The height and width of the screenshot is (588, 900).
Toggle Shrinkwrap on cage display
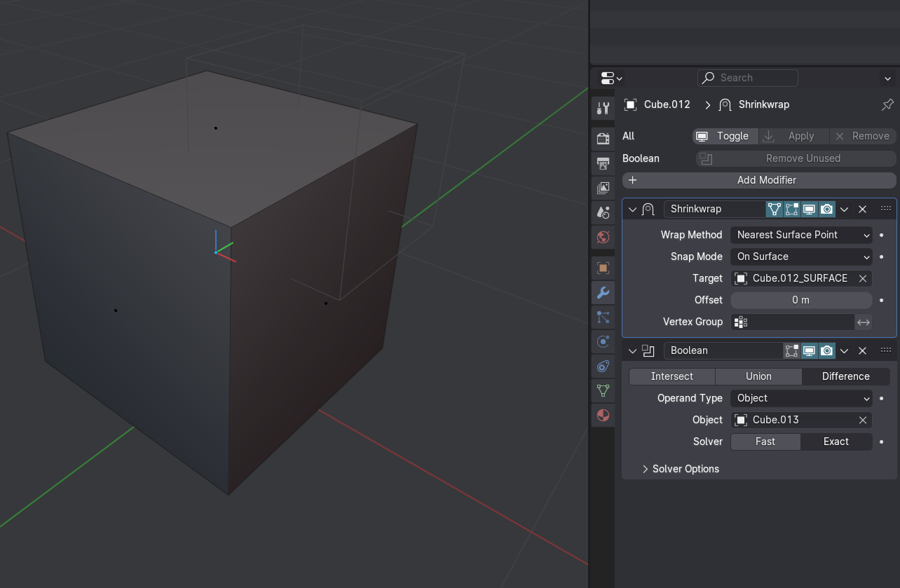pos(774,209)
